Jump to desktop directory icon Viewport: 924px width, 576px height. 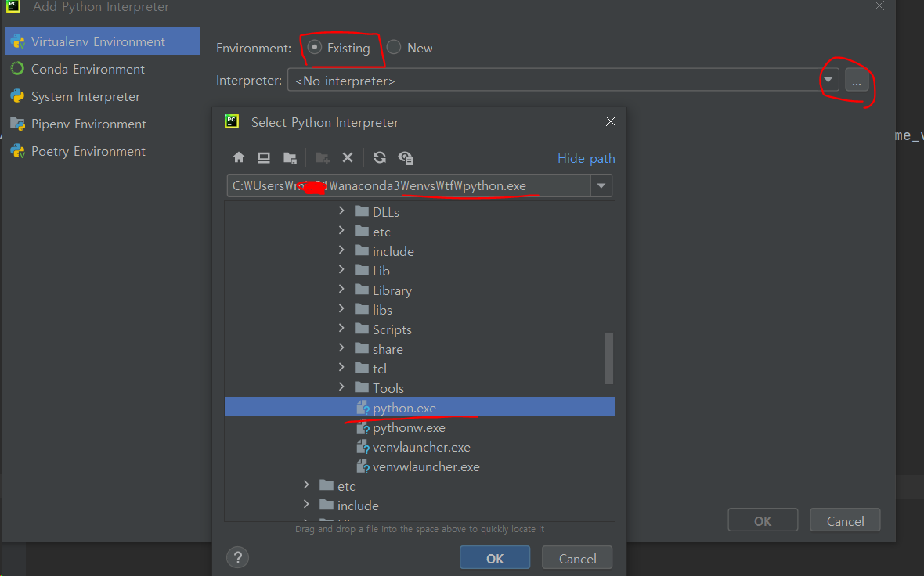(263, 157)
